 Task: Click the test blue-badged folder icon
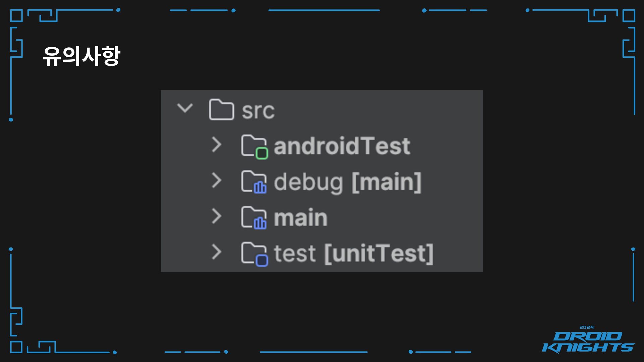click(x=254, y=254)
